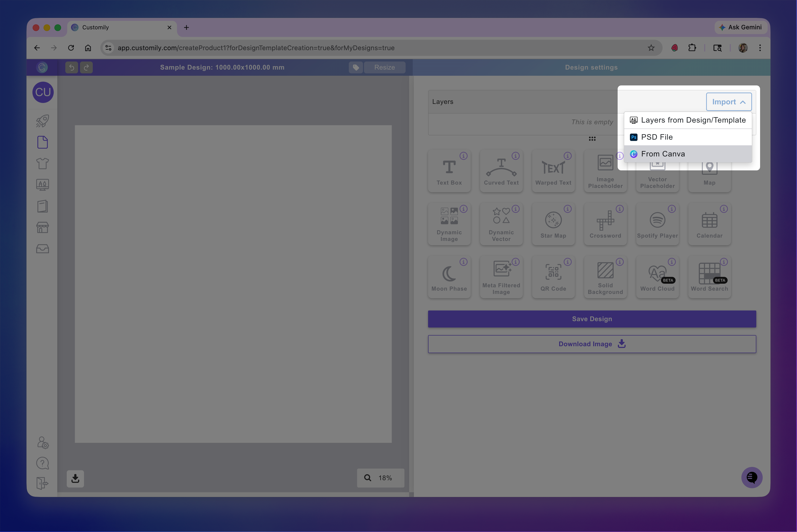Open the inbox tray section
Viewport: 797px width, 532px height.
tap(42, 249)
